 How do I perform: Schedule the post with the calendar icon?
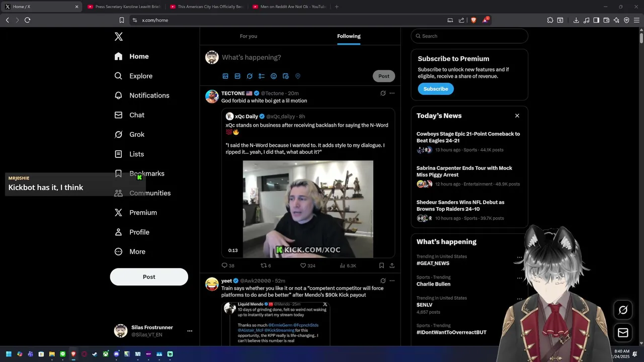pos(286,76)
